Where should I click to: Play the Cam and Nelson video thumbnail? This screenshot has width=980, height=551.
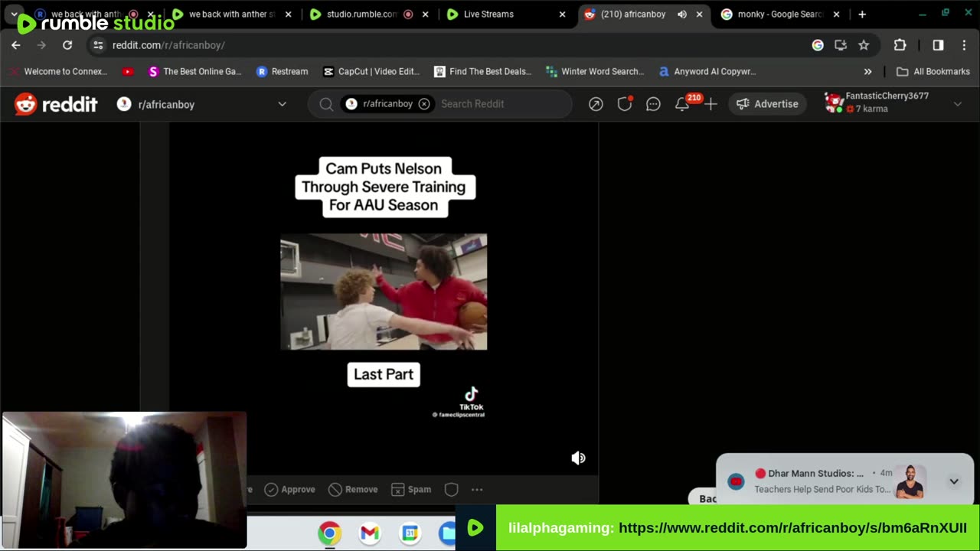pos(384,292)
